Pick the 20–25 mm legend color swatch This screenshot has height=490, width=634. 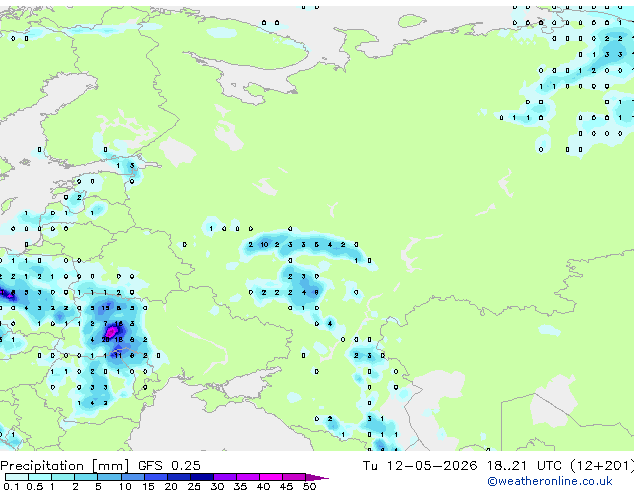[179, 477]
